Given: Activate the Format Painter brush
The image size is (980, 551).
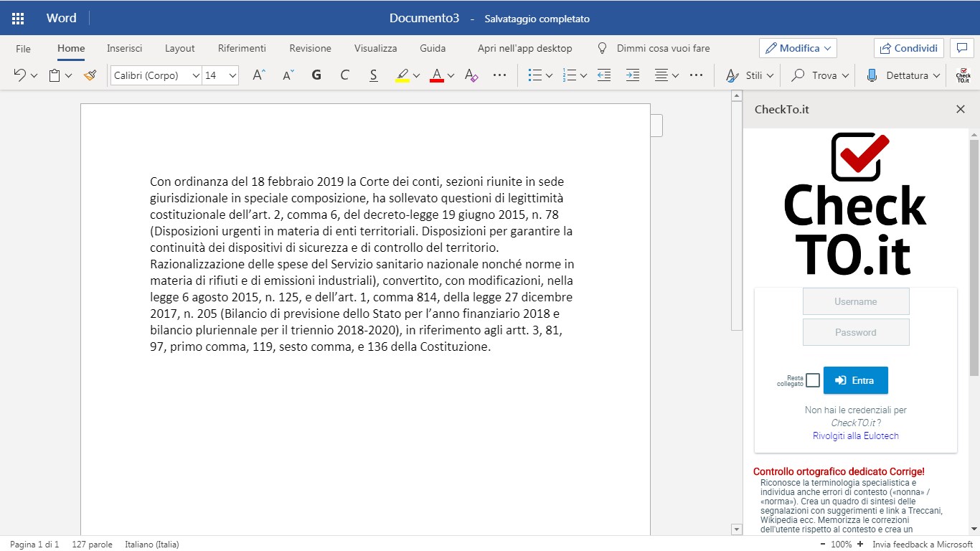Looking at the screenshot, I should pos(90,75).
